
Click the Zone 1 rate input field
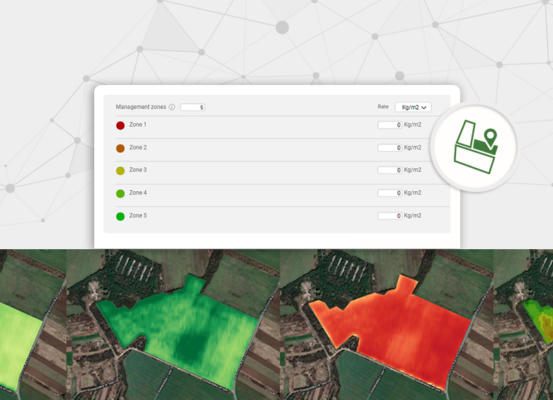point(390,125)
